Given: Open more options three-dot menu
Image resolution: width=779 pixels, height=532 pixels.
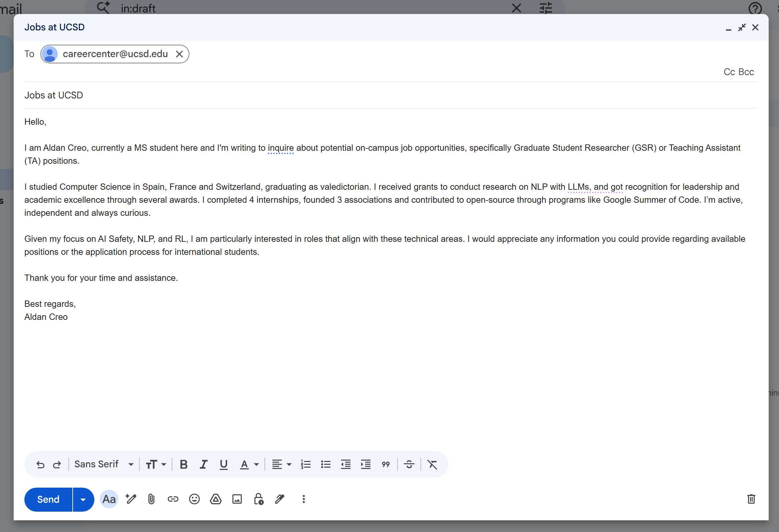Looking at the screenshot, I should pos(304,499).
